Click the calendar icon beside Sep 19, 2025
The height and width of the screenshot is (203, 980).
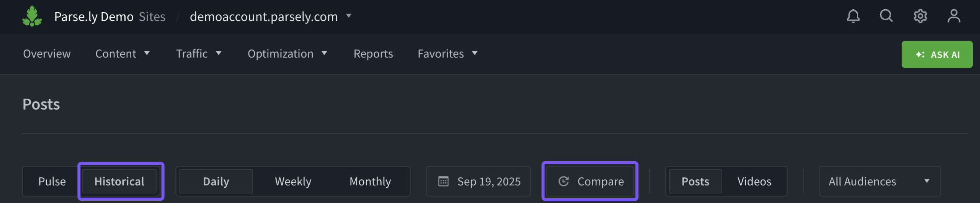(x=443, y=181)
